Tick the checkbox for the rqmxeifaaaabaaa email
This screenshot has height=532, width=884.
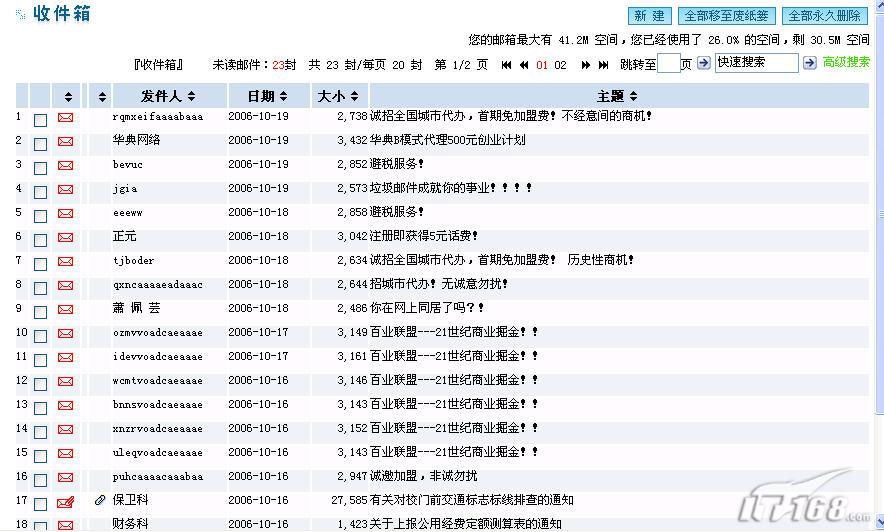[x=40, y=119]
